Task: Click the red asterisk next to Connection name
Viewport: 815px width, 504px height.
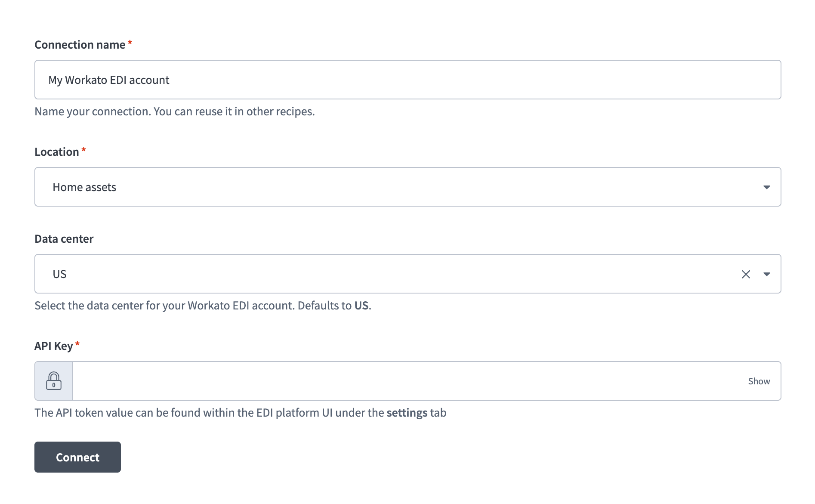Action: coord(130,43)
